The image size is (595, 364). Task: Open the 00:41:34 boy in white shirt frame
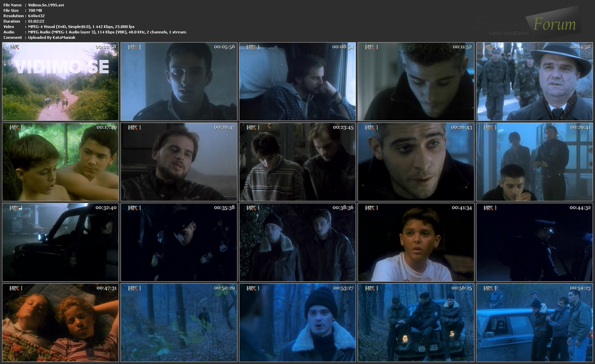[416, 242]
